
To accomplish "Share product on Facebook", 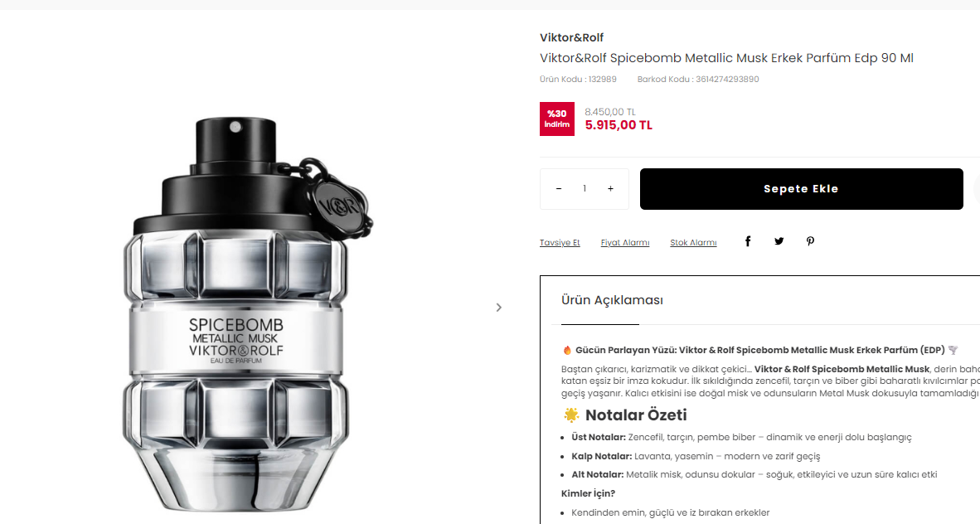I will pyautogui.click(x=748, y=241).
